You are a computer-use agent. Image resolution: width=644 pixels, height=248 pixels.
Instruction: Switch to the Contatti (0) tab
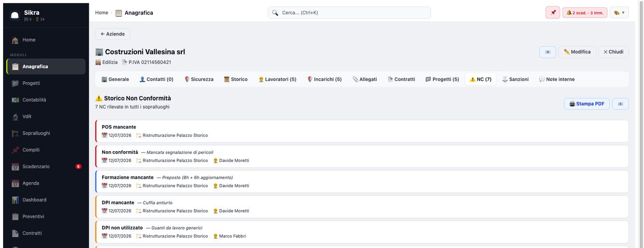click(156, 79)
